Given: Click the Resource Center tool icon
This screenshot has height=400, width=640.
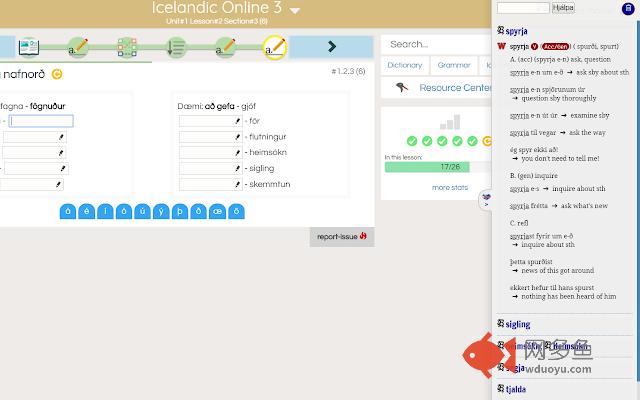Looking at the screenshot, I should click(401, 88).
